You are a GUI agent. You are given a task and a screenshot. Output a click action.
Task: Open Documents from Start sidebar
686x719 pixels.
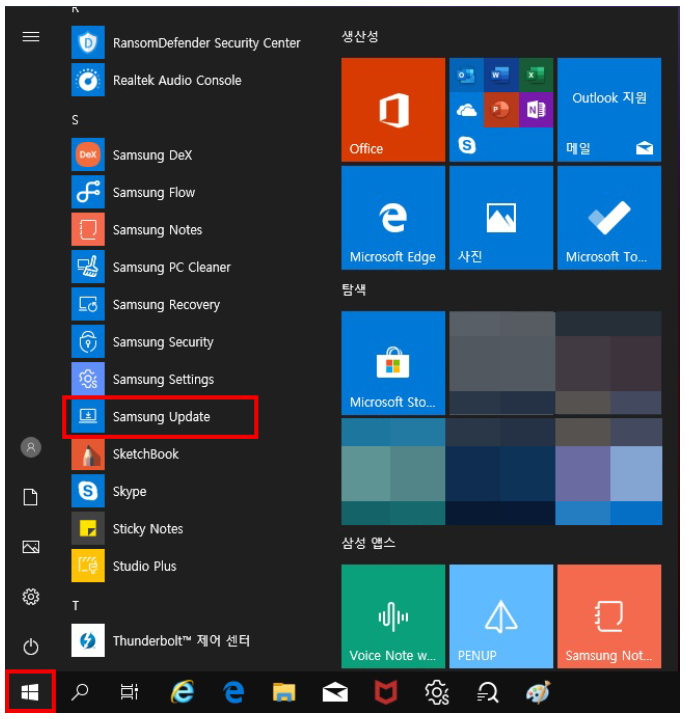coord(31,497)
